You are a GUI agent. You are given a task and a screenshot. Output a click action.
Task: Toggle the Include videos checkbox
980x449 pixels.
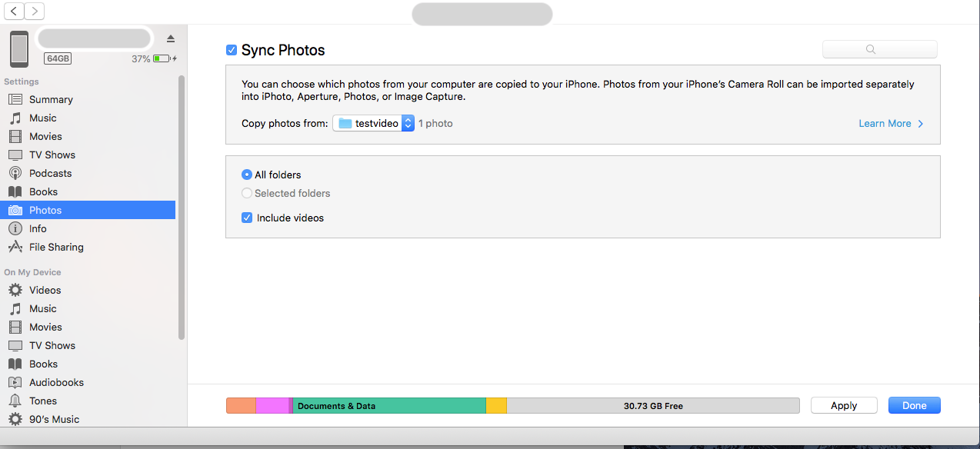click(247, 218)
